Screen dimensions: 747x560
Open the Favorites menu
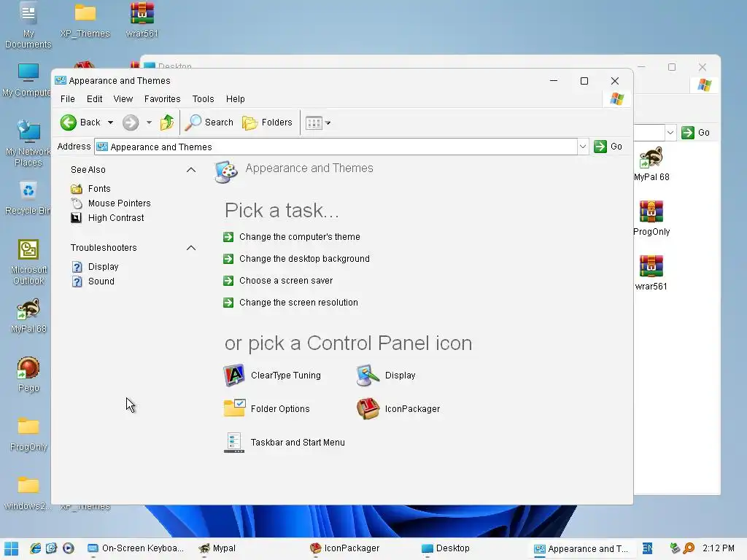pos(163,99)
